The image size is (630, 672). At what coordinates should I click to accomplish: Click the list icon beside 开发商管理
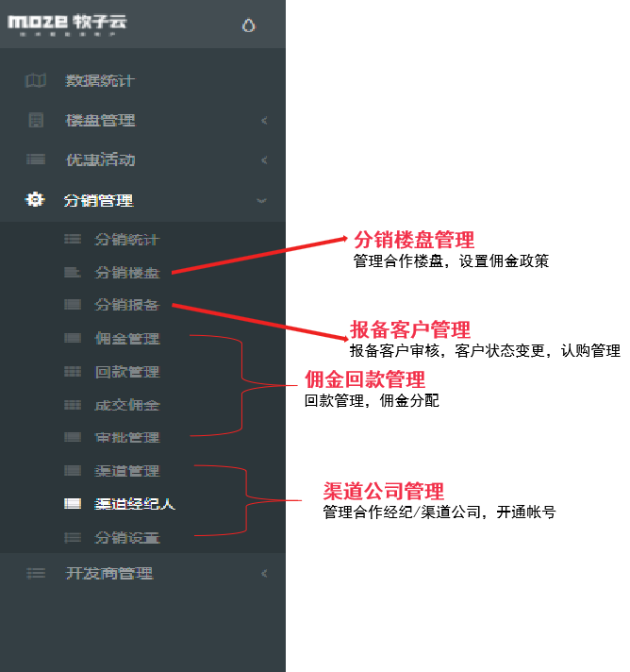point(36,573)
